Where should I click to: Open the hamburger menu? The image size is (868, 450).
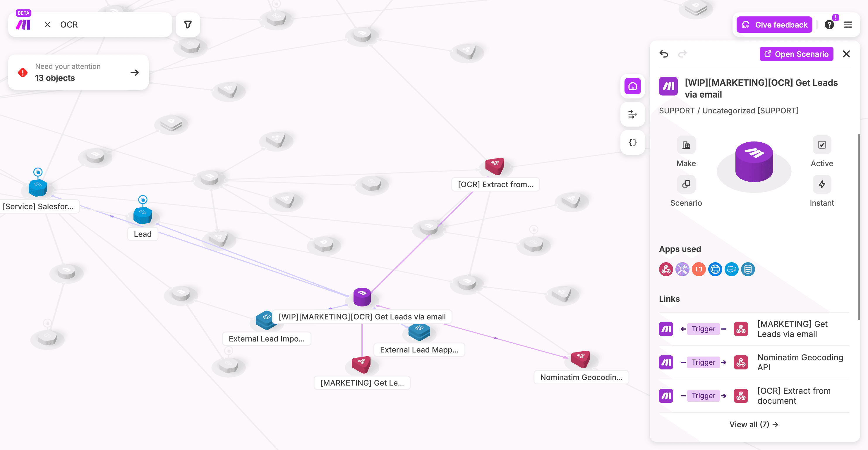(848, 25)
